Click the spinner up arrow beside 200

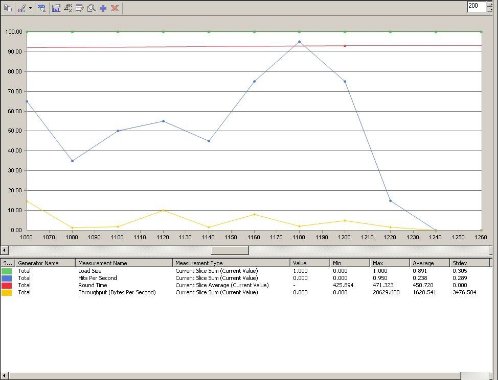point(490,4)
